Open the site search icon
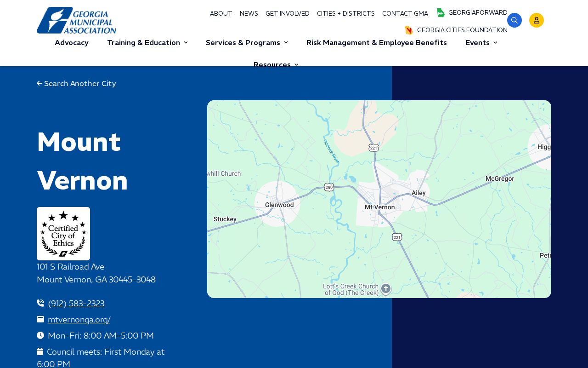Viewport: 588px width, 368px height. [x=514, y=20]
